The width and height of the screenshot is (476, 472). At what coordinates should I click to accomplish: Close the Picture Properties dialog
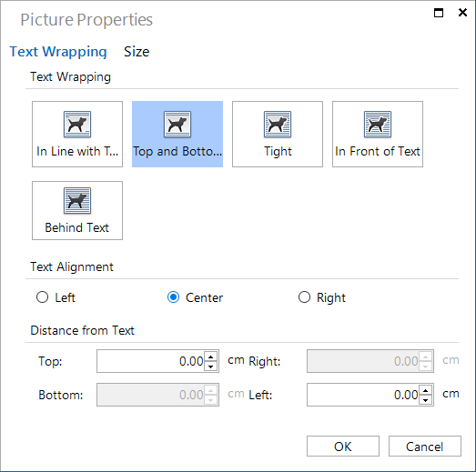coord(462,13)
